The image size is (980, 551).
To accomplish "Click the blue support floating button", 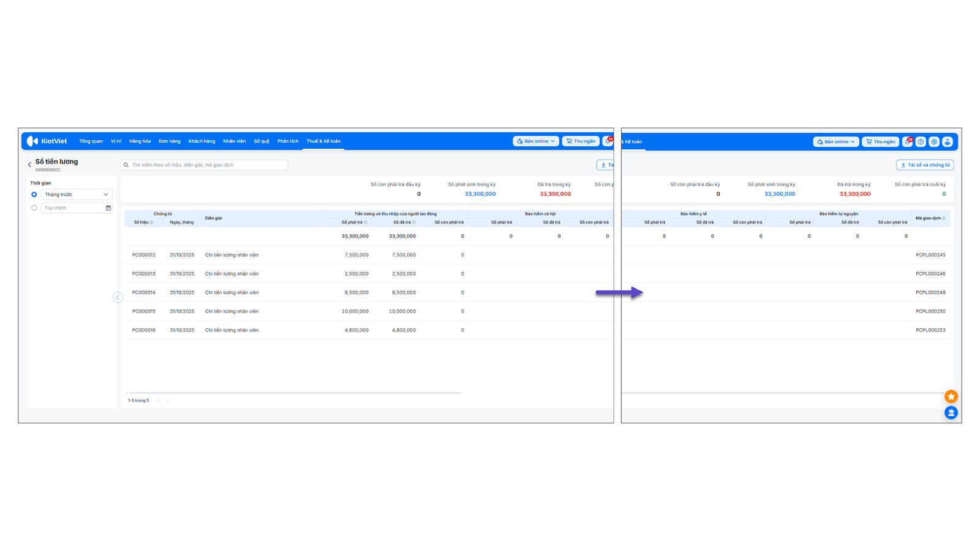I will [951, 413].
